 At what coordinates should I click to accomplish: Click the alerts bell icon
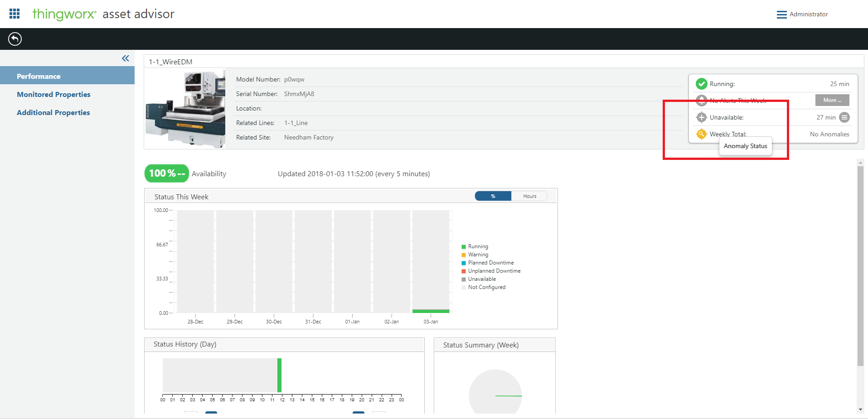(701, 100)
